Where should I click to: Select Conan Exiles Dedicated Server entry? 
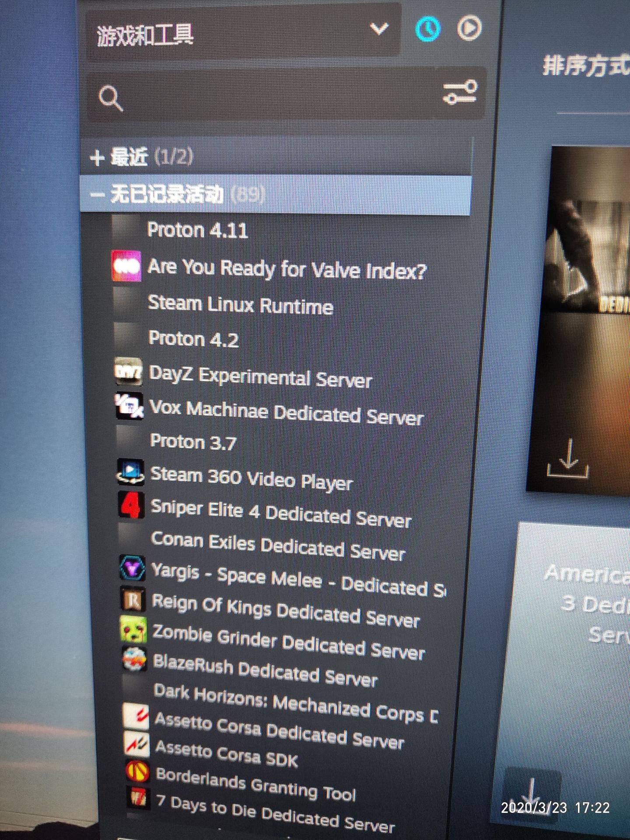point(278,545)
